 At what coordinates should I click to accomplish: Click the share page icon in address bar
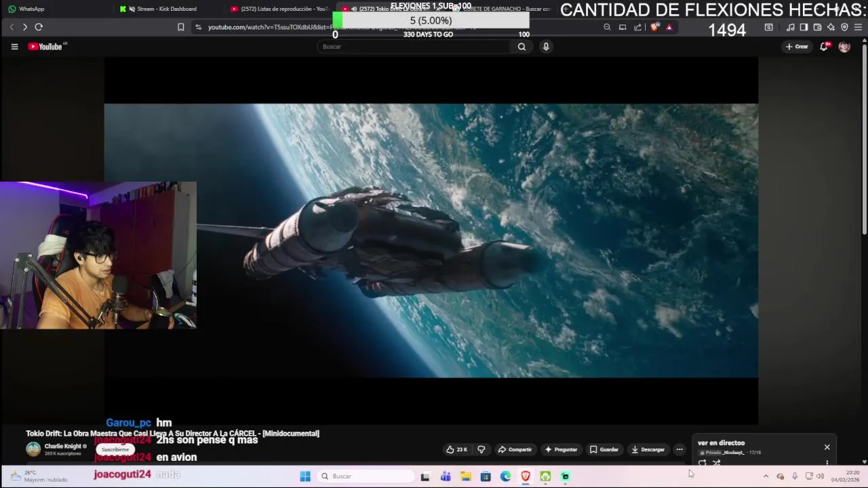point(638,27)
